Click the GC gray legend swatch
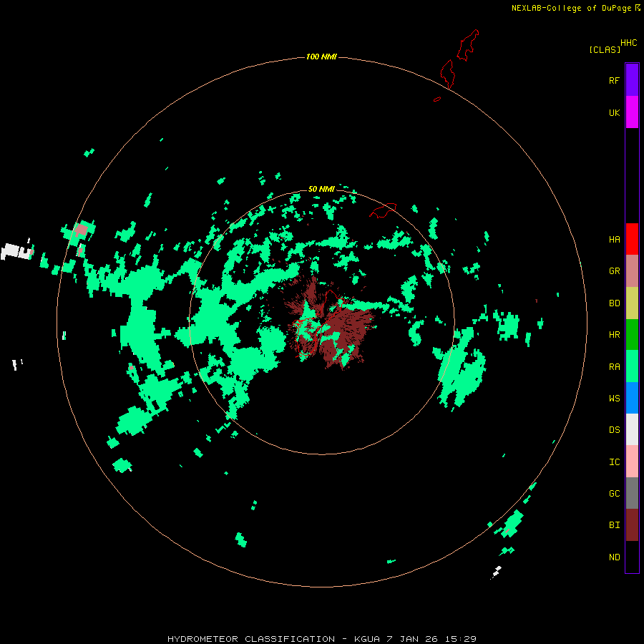 click(x=632, y=493)
